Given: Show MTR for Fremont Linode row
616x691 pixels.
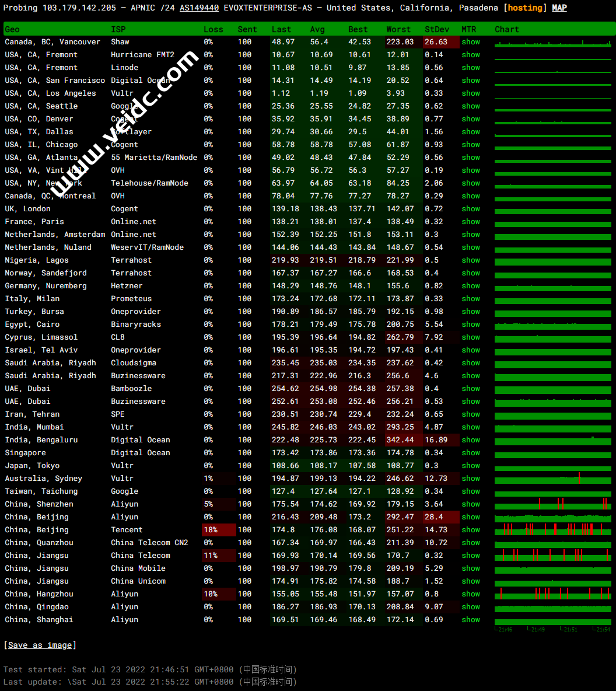Looking at the screenshot, I should coord(471,68).
